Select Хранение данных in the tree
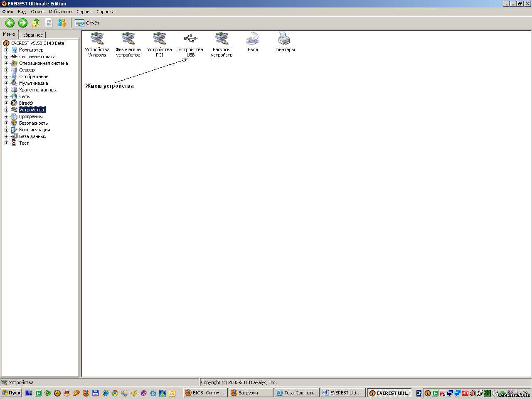The height and width of the screenshot is (399, 532). click(x=38, y=90)
